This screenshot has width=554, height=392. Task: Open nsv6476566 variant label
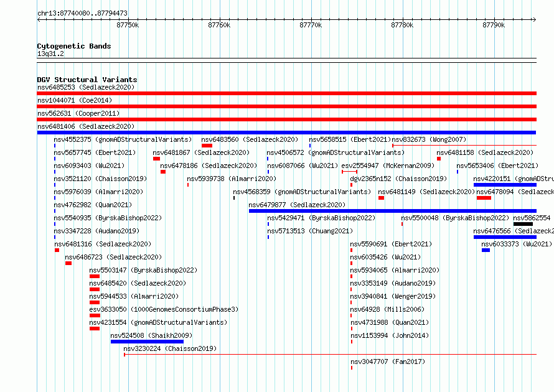pos(514,231)
